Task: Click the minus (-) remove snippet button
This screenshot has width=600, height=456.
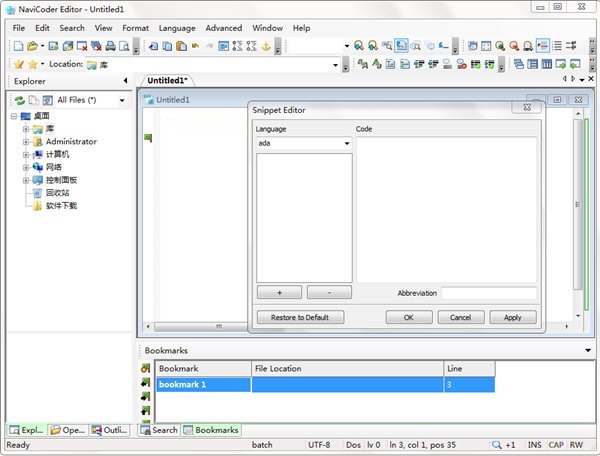Action: coord(329,292)
